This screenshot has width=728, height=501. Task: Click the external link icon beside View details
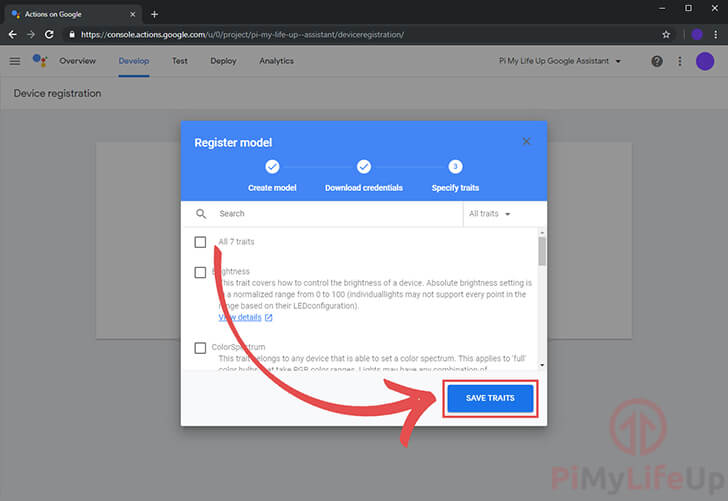[268, 318]
